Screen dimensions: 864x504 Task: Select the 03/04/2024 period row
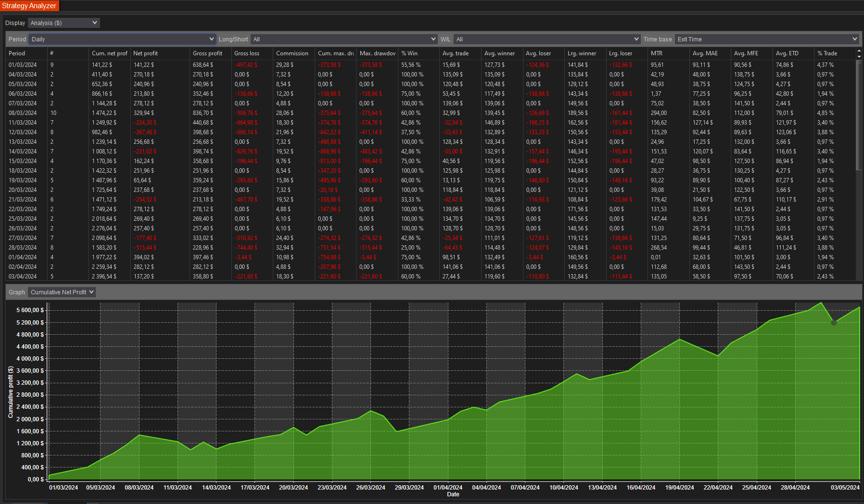click(x=431, y=277)
